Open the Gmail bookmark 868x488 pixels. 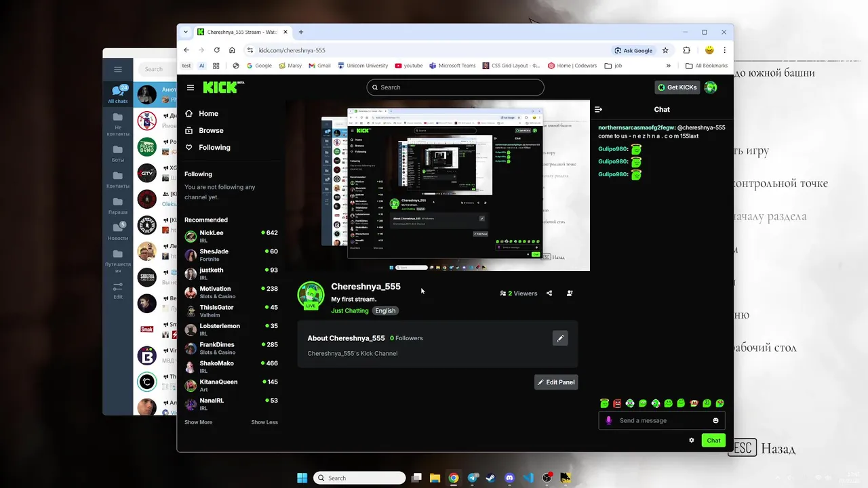(319, 66)
